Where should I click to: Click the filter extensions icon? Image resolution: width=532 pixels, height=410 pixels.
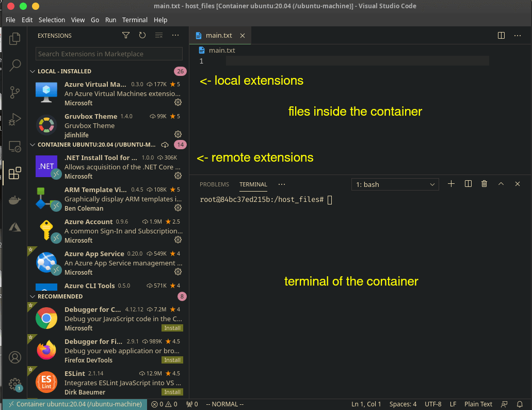click(x=126, y=35)
